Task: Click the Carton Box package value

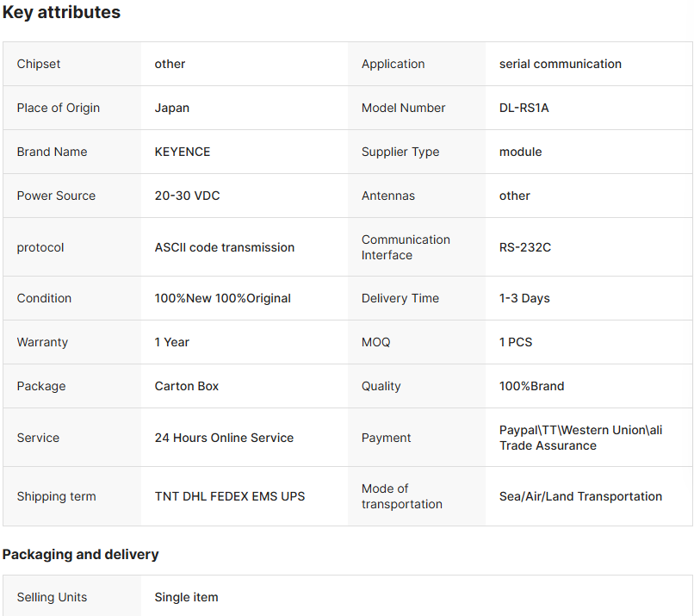Action: click(x=187, y=386)
